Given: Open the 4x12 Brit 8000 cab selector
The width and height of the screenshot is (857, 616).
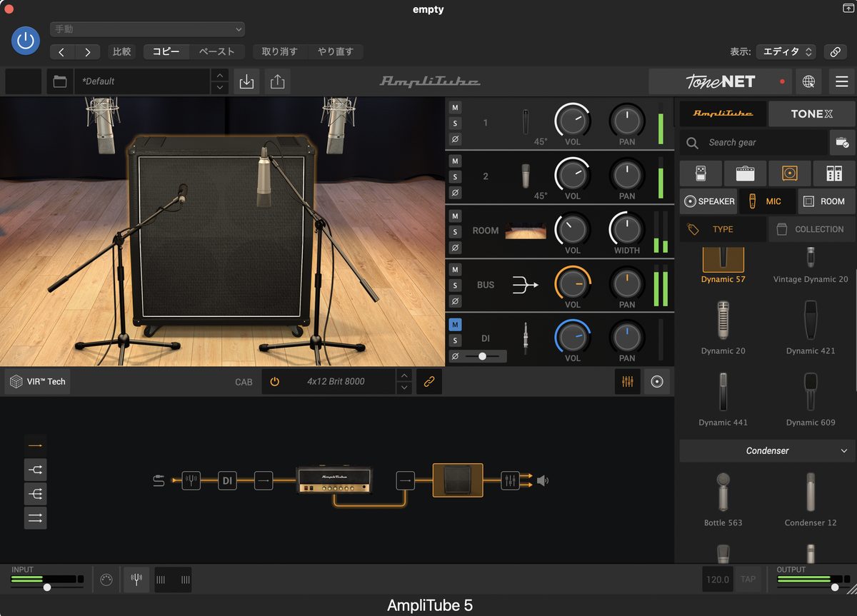Looking at the screenshot, I should [336, 382].
